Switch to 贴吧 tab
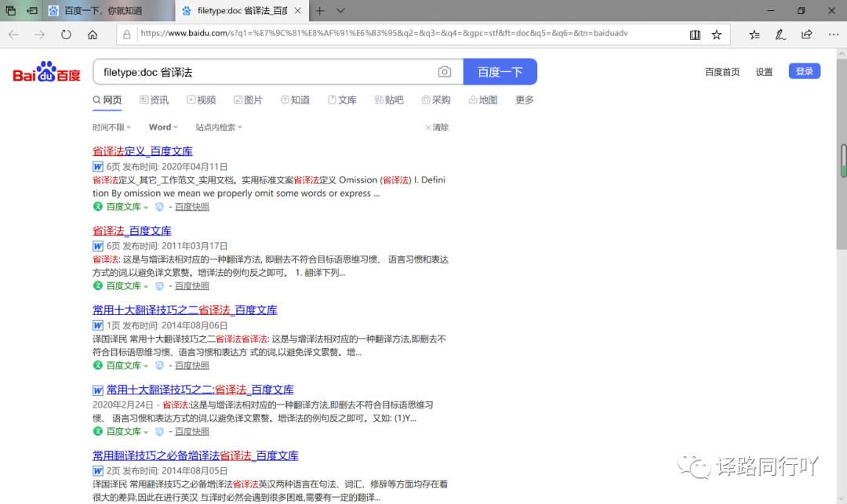The image size is (847, 504). click(x=389, y=100)
